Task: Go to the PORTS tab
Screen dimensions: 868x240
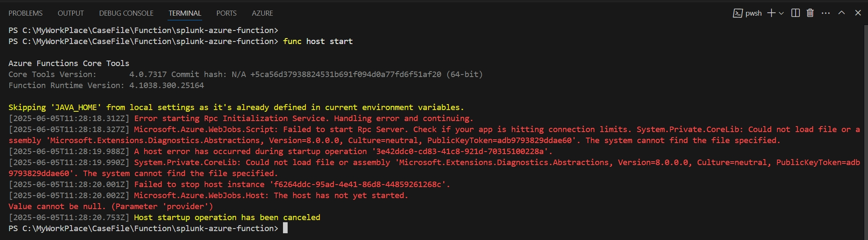Action: point(226,13)
